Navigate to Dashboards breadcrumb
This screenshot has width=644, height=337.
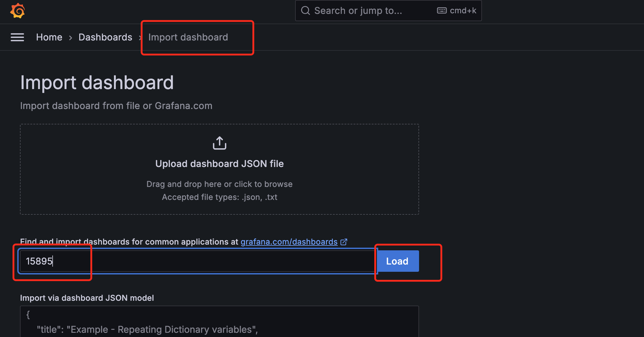105,37
